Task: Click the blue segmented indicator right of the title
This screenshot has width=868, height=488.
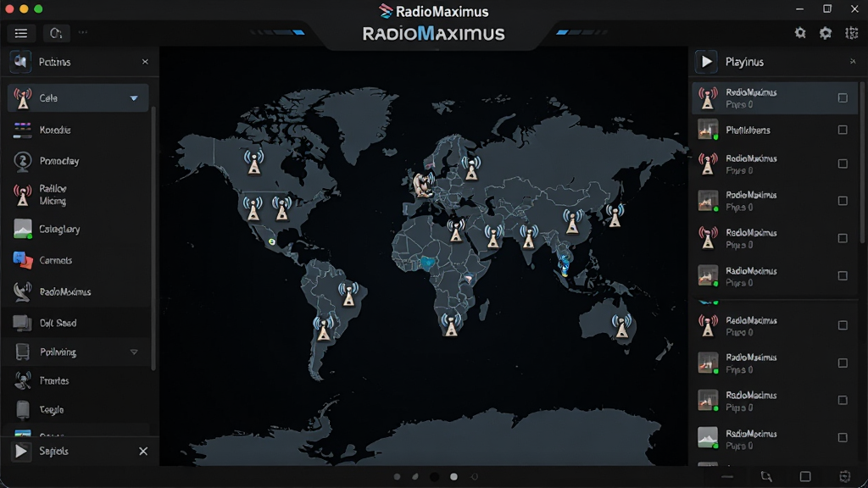Action: (x=581, y=32)
